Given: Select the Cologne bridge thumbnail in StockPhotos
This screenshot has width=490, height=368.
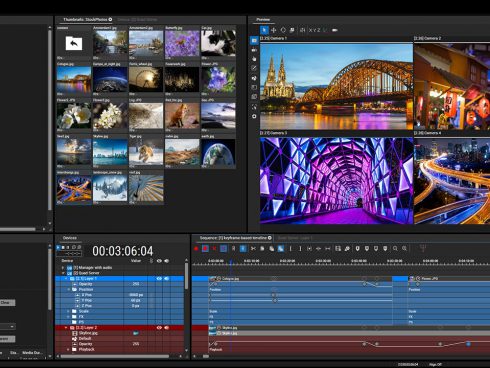Looking at the screenshot, I should (x=74, y=80).
